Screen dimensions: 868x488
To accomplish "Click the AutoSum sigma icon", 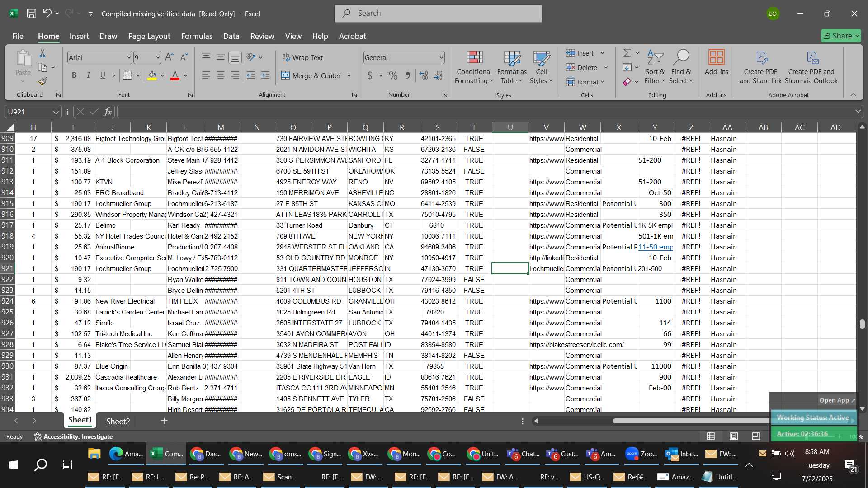I will (x=627, y=53).
